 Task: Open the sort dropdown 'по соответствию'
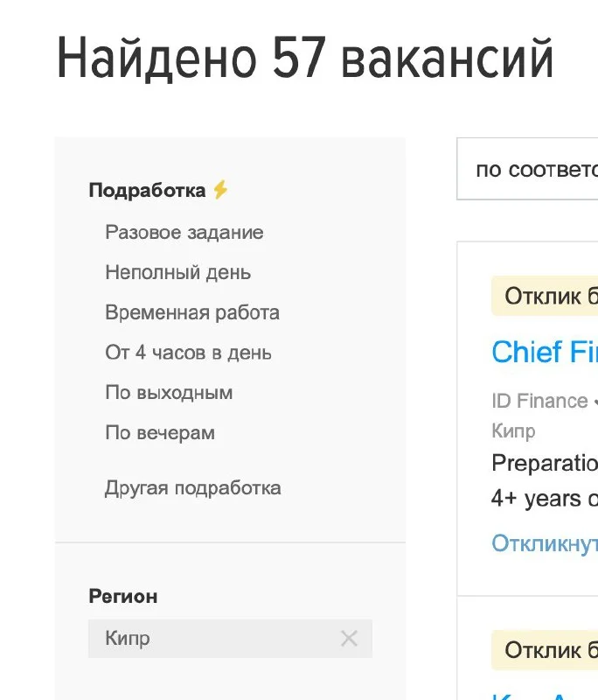(533, 170)
